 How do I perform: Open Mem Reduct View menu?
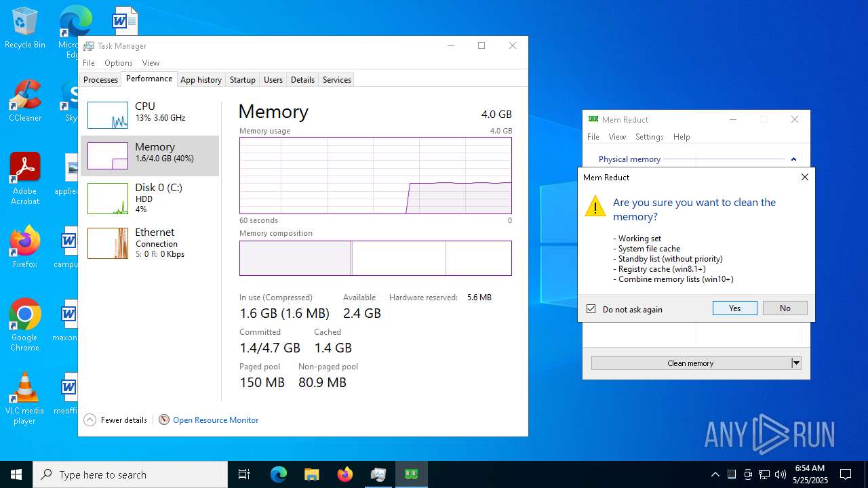coord(617,137)
